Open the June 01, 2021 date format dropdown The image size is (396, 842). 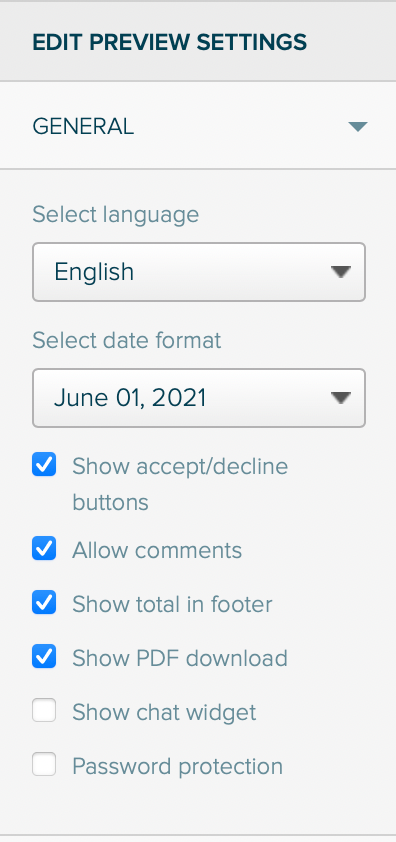199,398
